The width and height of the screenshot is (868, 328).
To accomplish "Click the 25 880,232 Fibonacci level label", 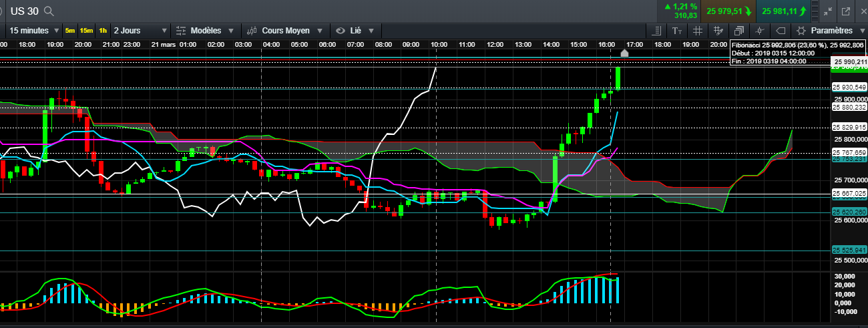I will 849,107.
